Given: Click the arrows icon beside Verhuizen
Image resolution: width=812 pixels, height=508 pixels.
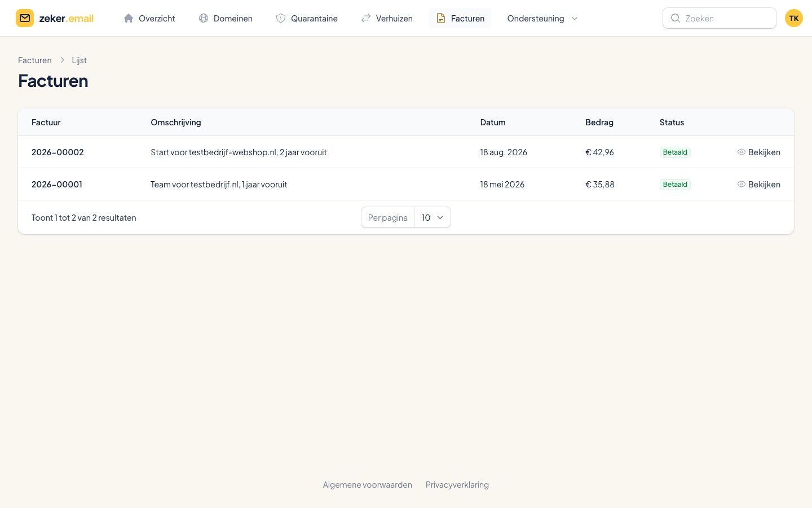Looking at the screenshot, I should tap(366, 18).
